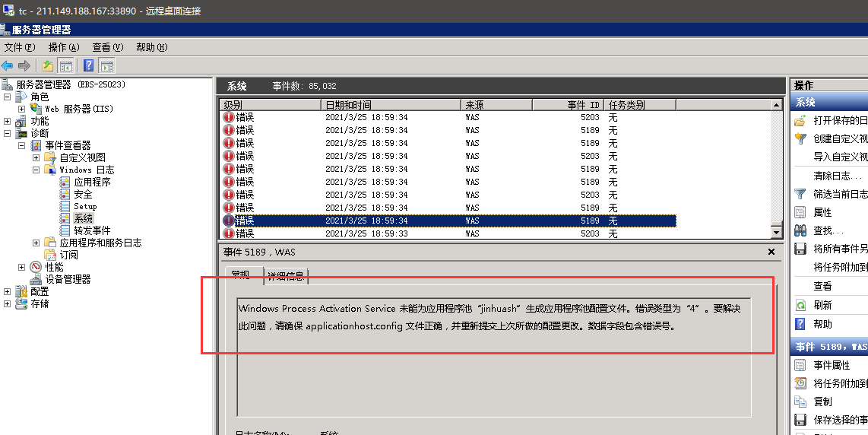868x435 pixels.
Task: Toggle the show/hide console tree toolbar icon
Action: (66, 66)
